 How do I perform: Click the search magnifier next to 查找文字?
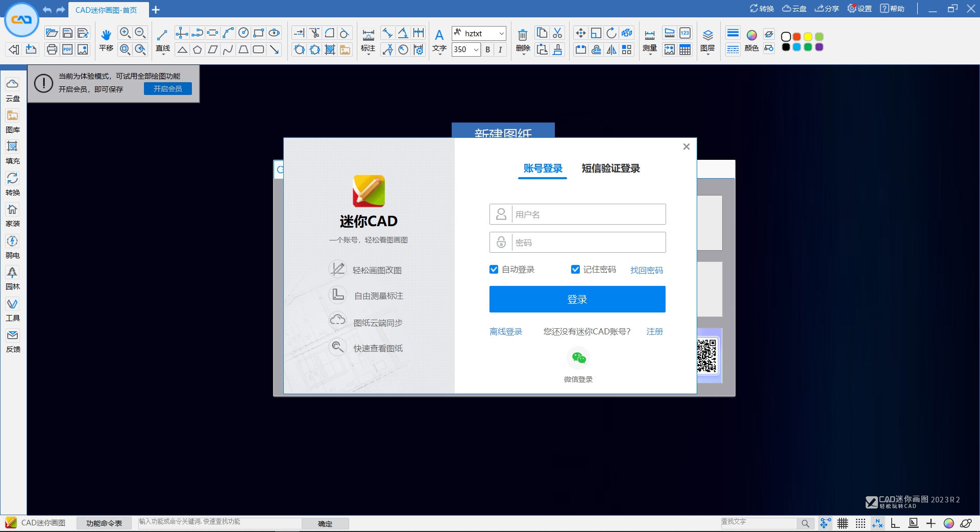click(805, 523)
